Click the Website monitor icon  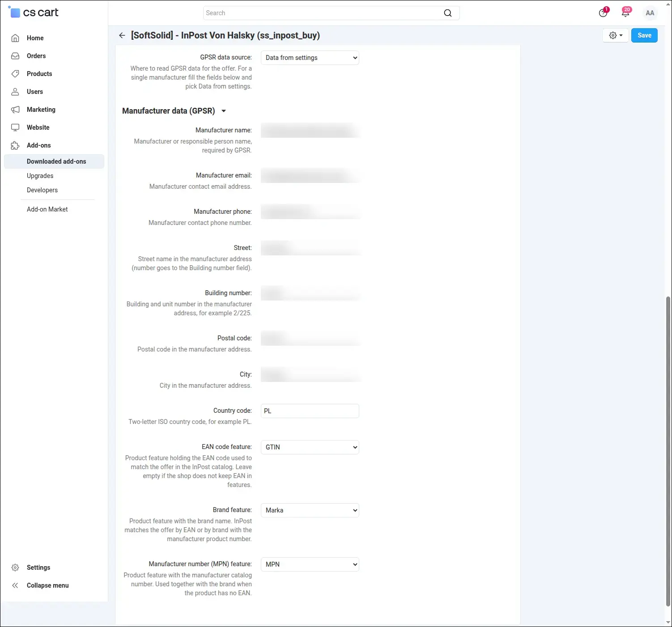point(15,127)
